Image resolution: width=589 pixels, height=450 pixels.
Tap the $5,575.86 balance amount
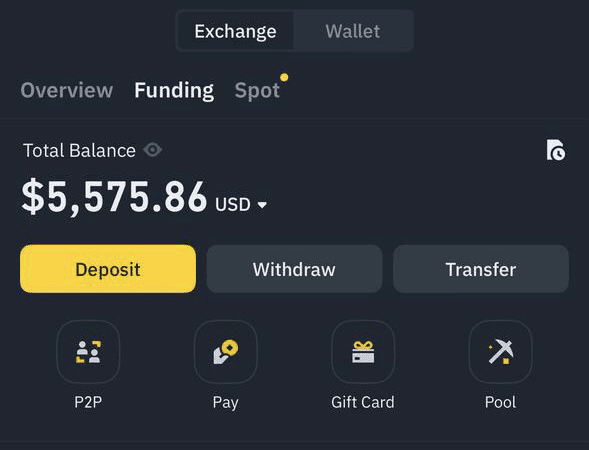click(x=114, y=196)
